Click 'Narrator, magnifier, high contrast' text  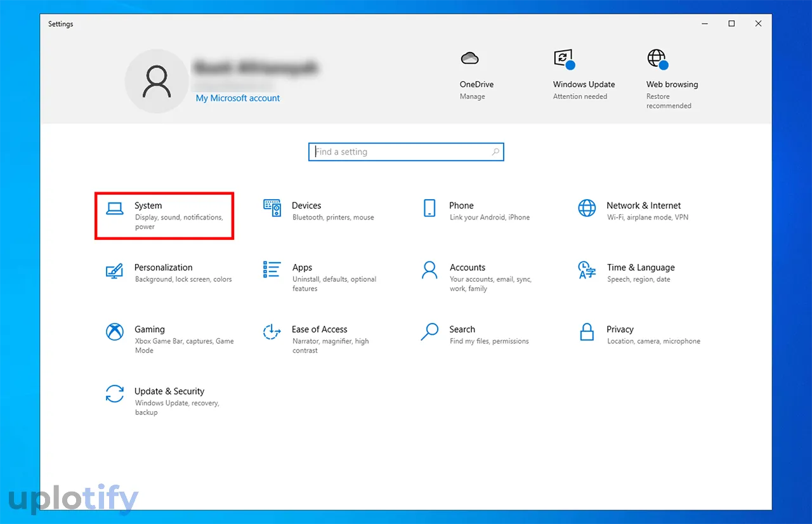click(x=331, y=346)
